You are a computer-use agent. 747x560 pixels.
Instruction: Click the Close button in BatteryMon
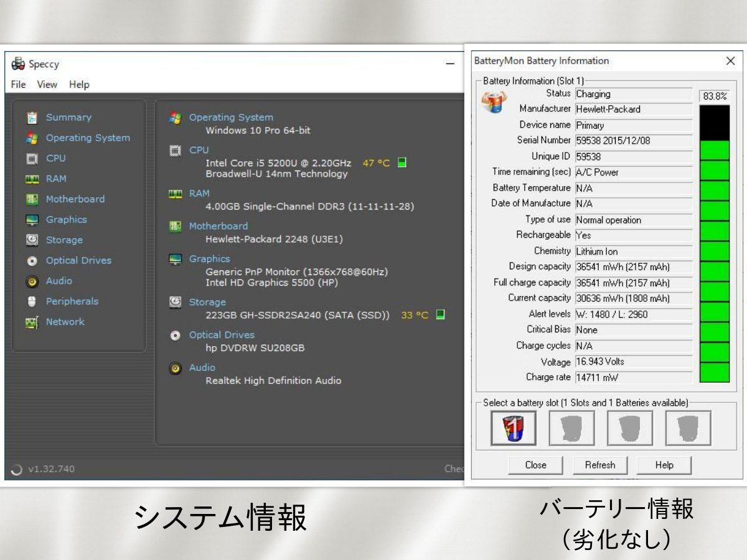[535, 465]
